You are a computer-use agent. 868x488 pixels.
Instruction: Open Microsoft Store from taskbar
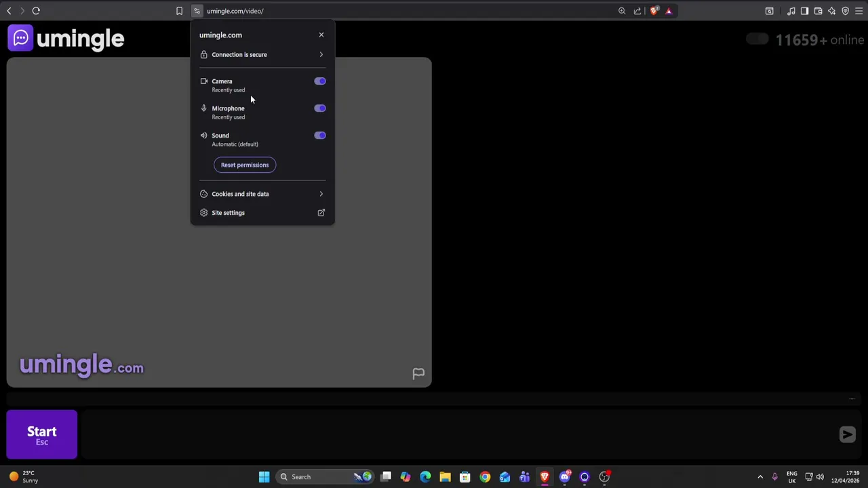coord(465,476)
